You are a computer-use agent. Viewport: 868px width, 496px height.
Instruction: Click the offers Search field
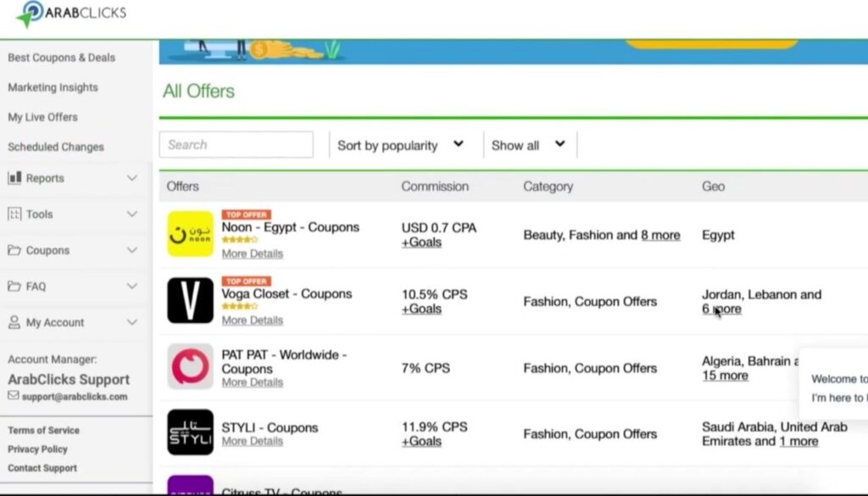click(x=236, y=144)
